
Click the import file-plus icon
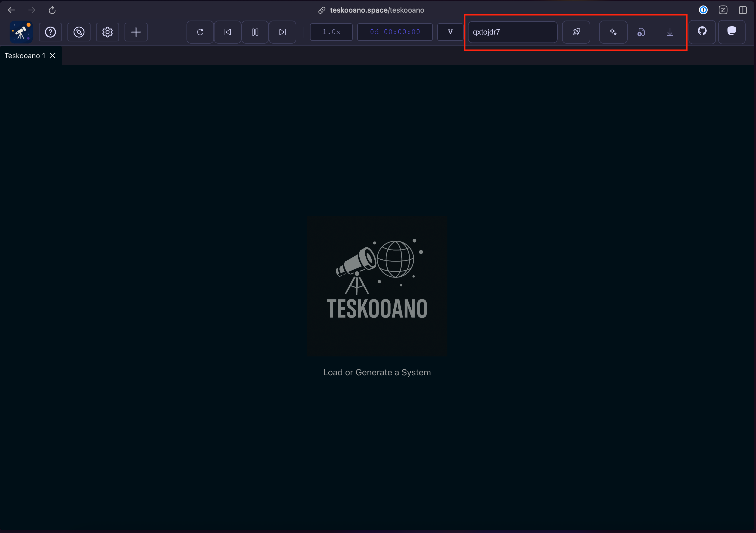point(641,32)
